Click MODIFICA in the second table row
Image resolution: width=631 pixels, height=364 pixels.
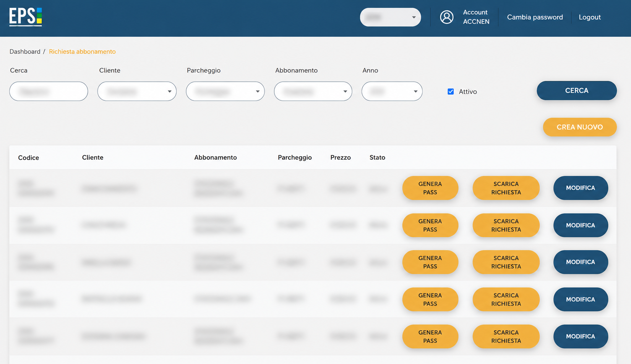click(x=581, y=225)
